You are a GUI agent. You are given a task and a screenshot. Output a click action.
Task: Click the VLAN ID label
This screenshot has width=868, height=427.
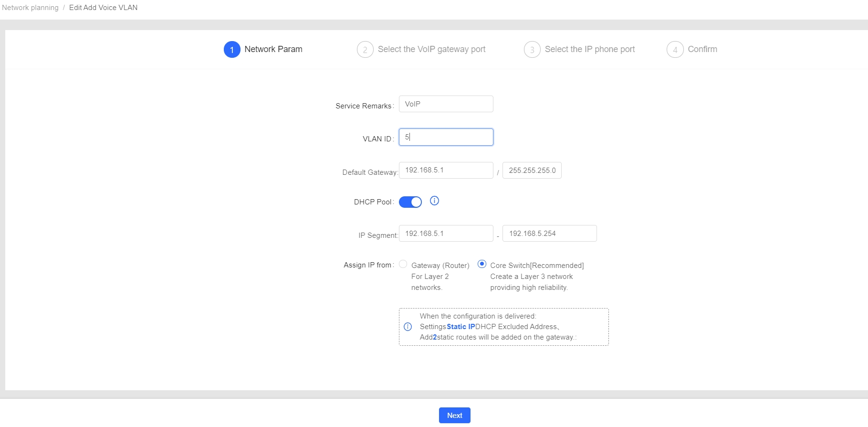378,139
